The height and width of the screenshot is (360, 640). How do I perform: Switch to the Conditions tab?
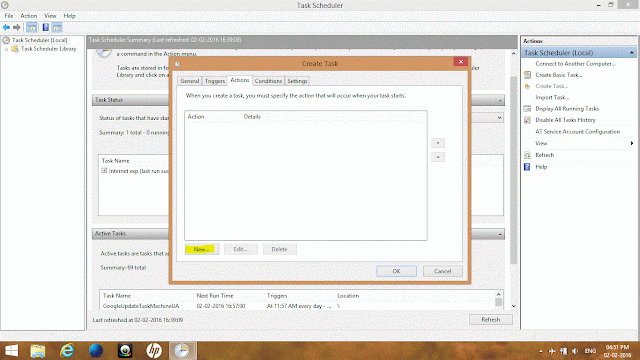268,81
